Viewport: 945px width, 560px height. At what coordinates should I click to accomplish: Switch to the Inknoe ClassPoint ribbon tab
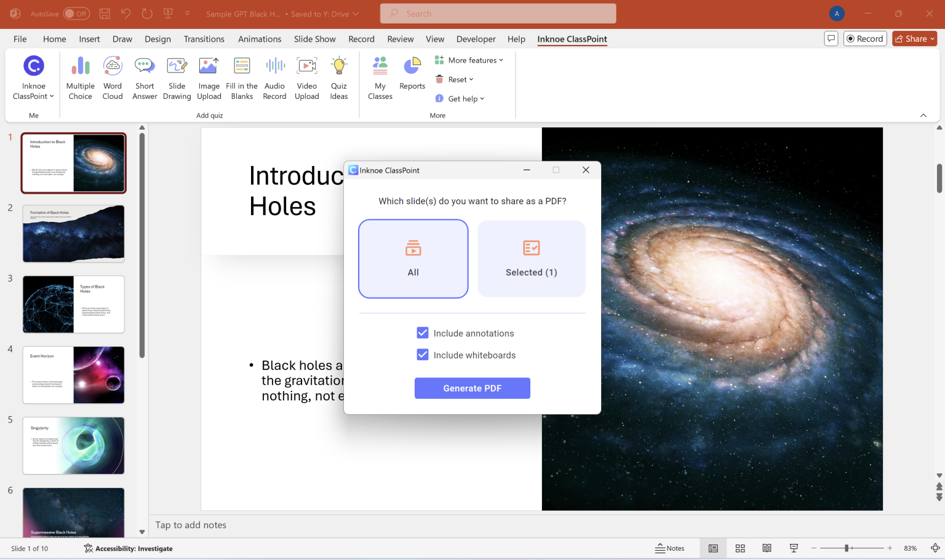tap(572, 39)
